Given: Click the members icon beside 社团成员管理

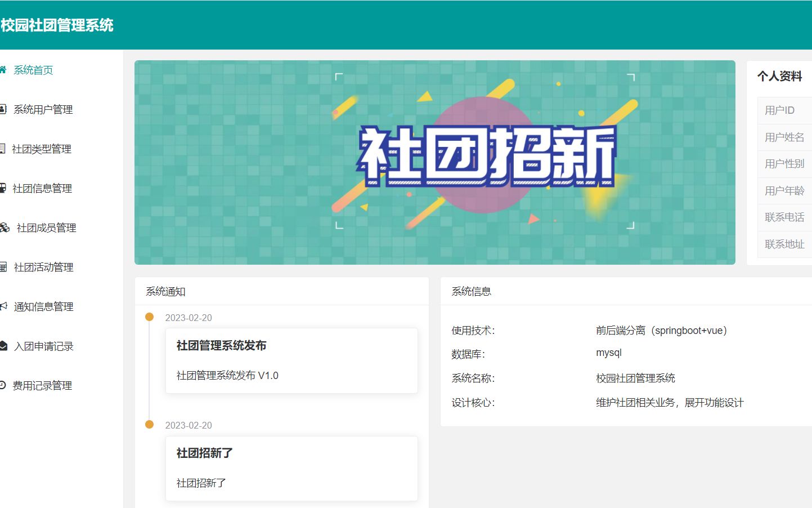Looking at the screenshot, I should pyautogui.click(x=5, y=227).
